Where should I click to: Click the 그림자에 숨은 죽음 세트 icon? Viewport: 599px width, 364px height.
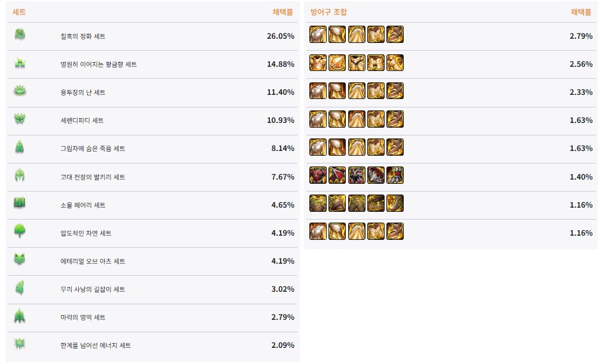pyautogui.click(x=20, y=147)
